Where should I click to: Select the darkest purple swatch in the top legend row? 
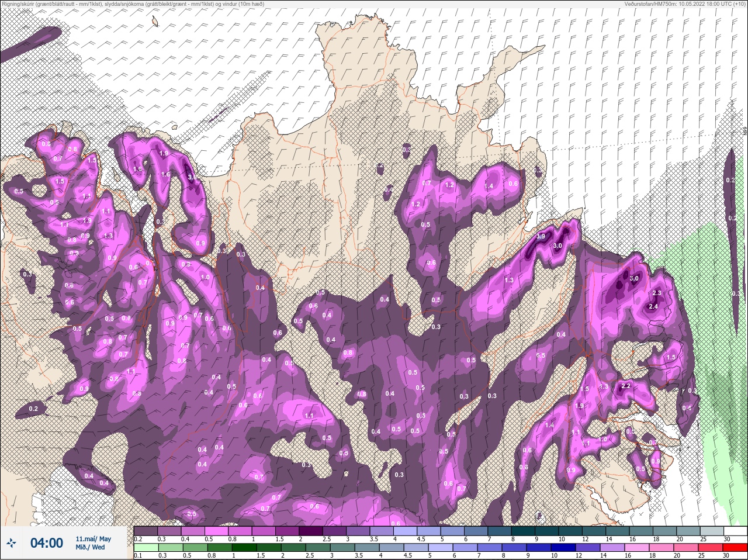click(x=311, y=531)
